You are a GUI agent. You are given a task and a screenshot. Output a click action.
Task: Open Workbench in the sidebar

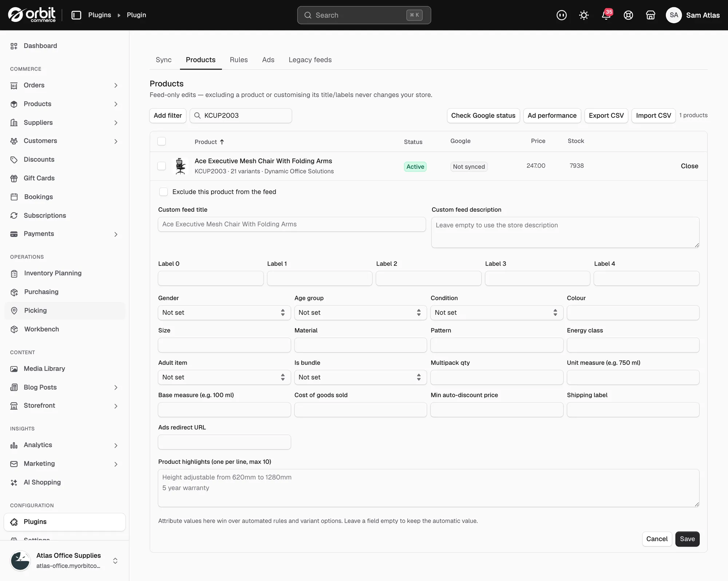pos(64,329)
